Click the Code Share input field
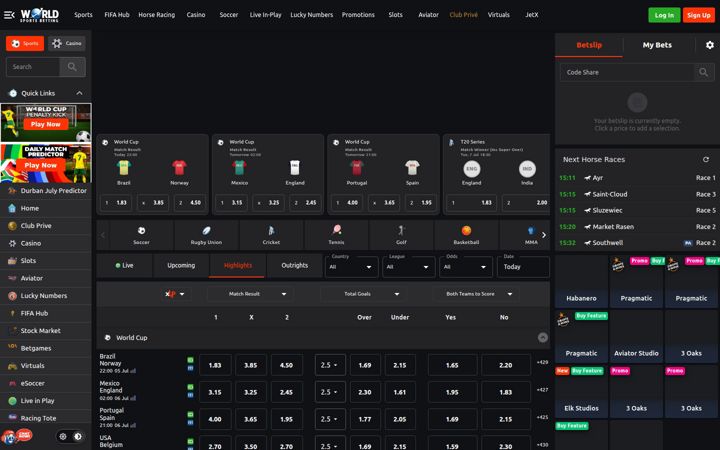 627,72
